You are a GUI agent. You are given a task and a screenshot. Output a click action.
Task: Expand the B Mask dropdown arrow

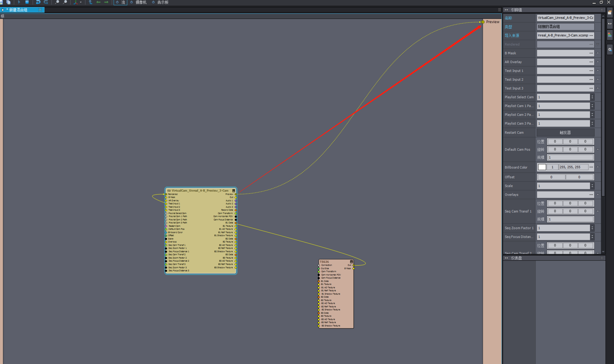coord(598,53)
